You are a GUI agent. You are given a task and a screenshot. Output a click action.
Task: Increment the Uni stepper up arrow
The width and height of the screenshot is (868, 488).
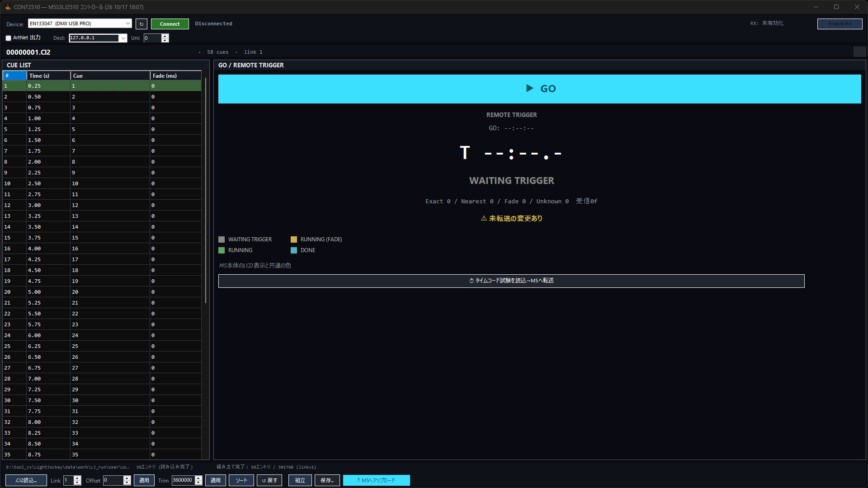pyautogui.click(x=165, y=36)
